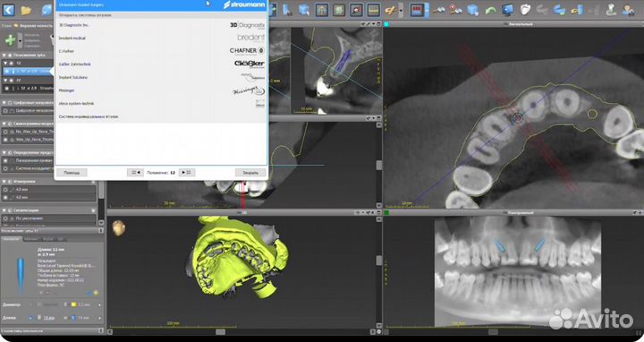
Task: Select C.Hafner sleeve system entry
Action: click(x=161, y=51)
